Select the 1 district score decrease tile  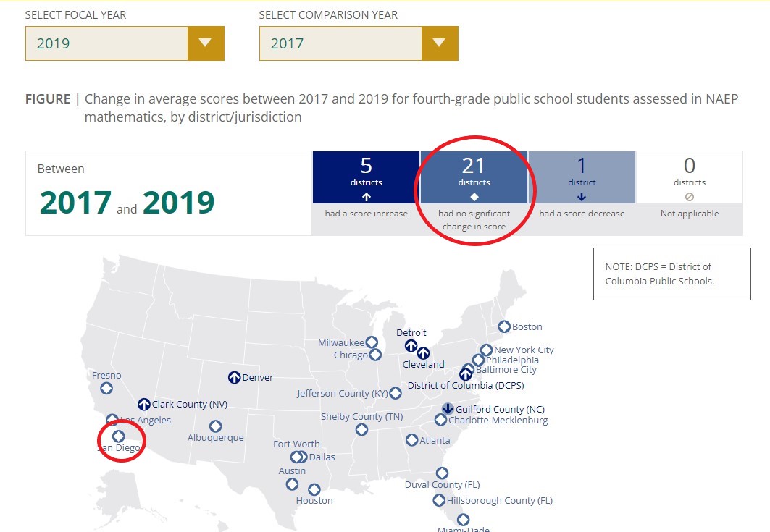(582, 177)
